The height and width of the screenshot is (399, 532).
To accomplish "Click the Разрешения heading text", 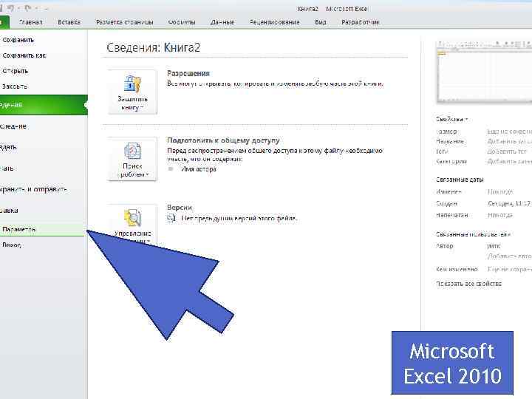I will coord(188,74).
